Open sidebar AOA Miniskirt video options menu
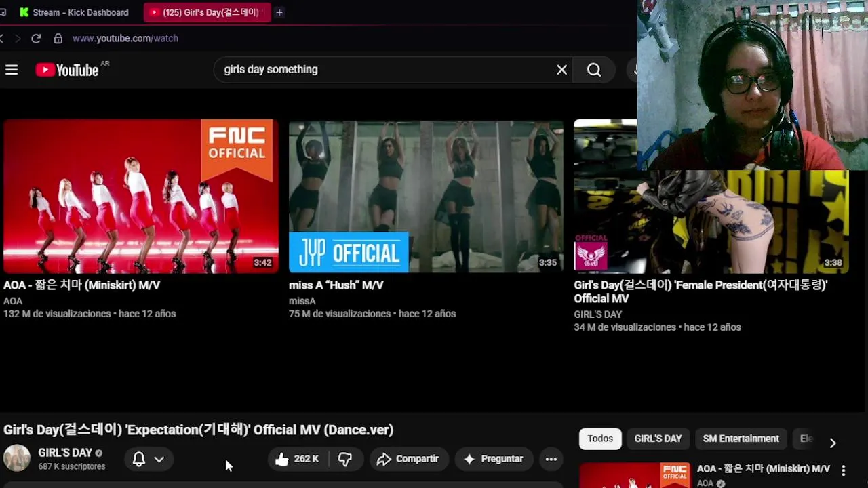Image resolution: width=868 pixels, height=488 pixels. 843,470
